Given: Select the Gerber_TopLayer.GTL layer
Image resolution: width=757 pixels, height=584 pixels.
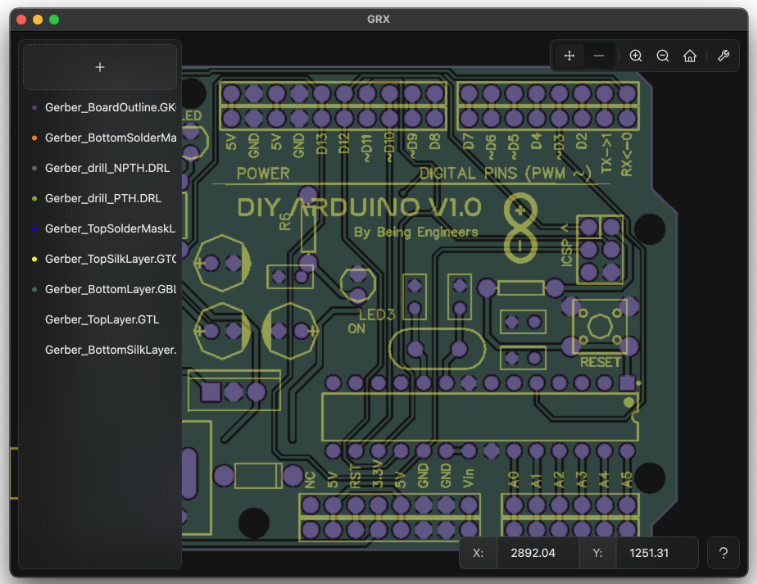Looking at the screenshot, I should [100, 320].
